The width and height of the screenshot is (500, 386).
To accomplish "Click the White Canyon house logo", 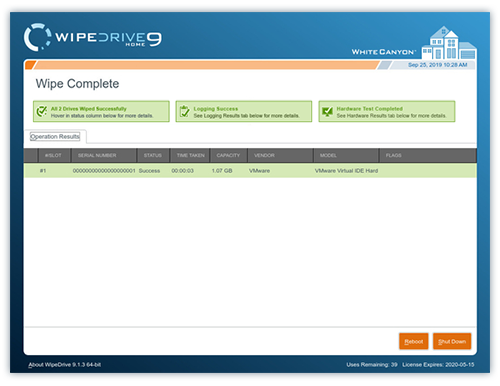I will [x=449, y=43].
